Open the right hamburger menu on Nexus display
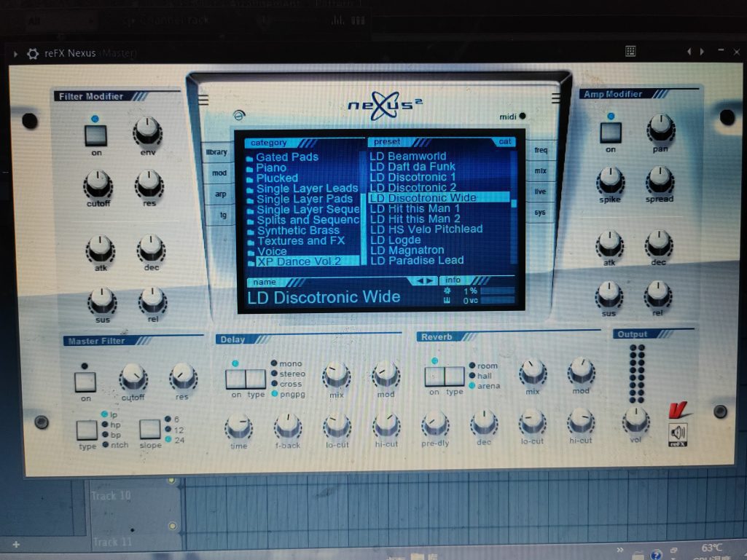 pyautogui.click(x=555, y=98)
